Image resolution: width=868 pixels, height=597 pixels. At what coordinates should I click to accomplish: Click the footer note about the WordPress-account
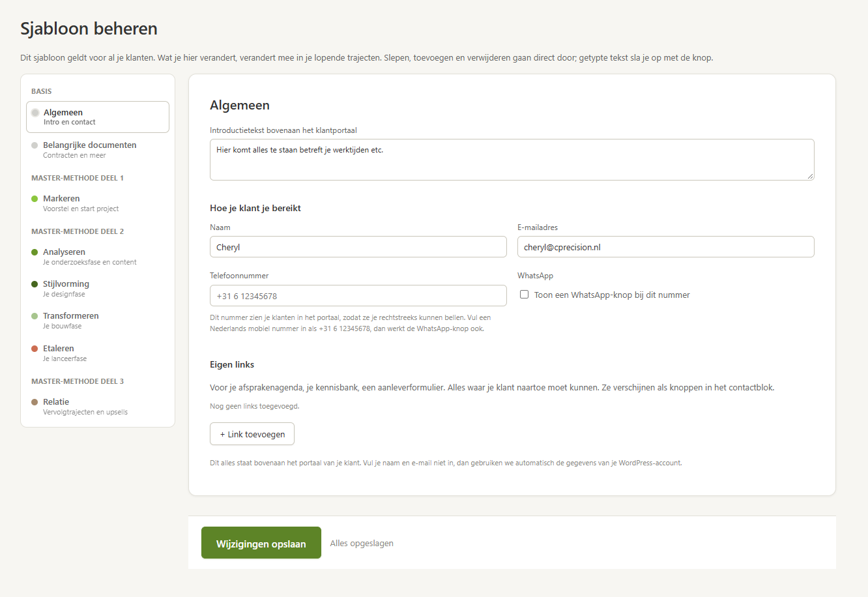pyautogui.click(x=446, y=463)
